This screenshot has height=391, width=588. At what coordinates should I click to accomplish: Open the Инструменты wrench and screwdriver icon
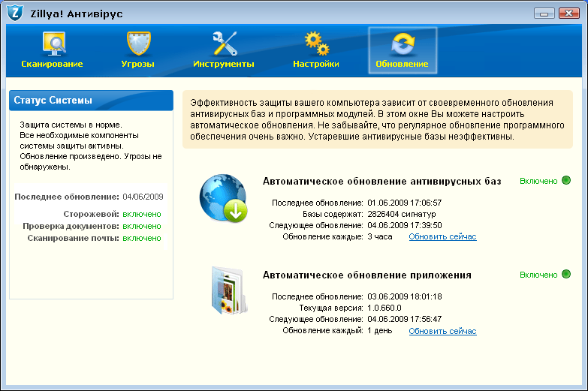pos(225,44)
